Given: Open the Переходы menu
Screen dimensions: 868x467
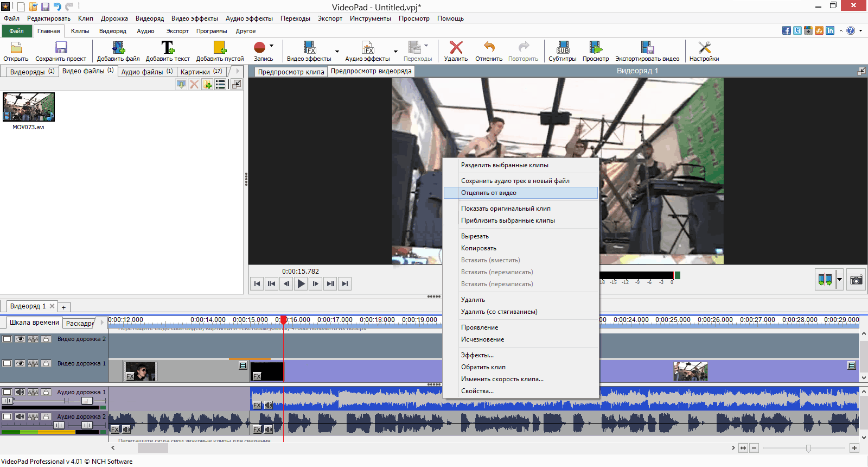Looking at the screenshot, I should 295,18.
